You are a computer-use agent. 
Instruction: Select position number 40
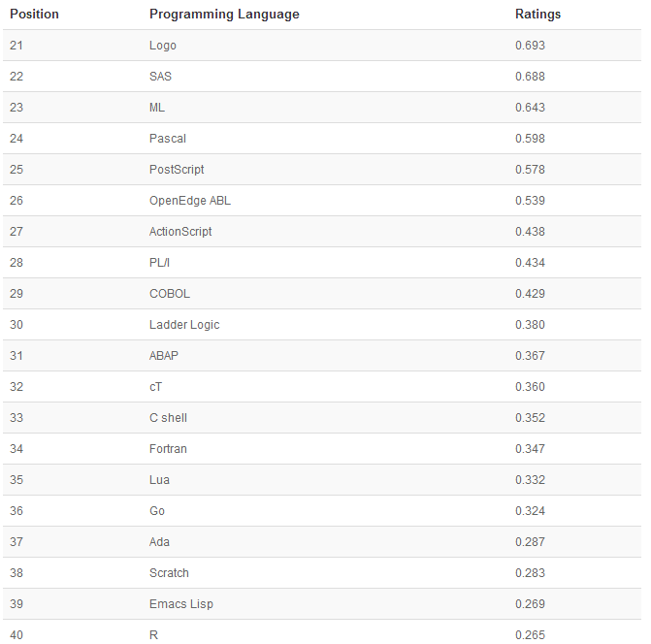click(x=16, y=635)
